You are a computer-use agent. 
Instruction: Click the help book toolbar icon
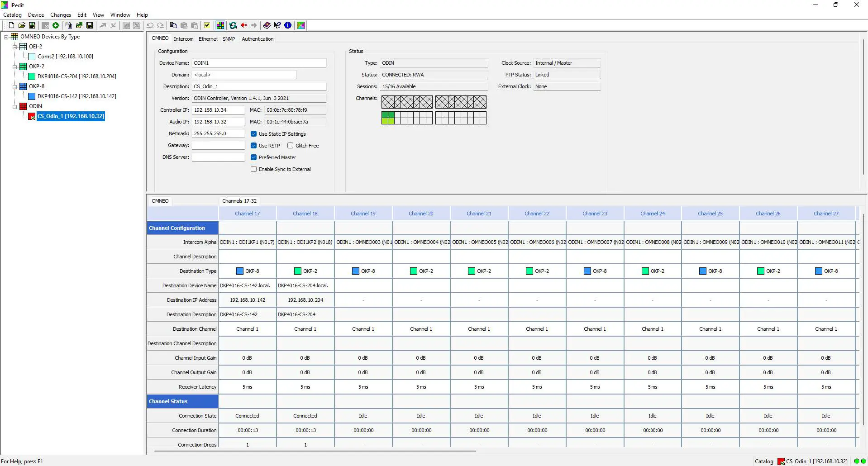267,25
